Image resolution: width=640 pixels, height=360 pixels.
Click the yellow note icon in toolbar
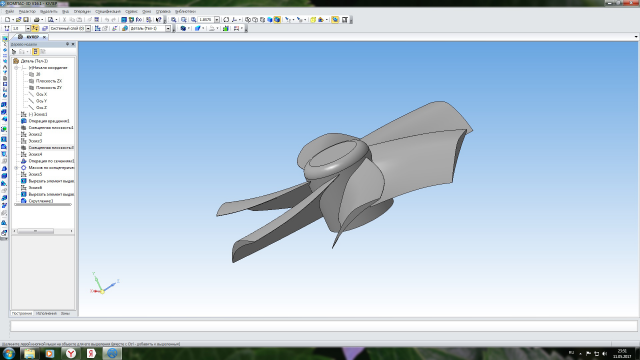tap(313, 20)
